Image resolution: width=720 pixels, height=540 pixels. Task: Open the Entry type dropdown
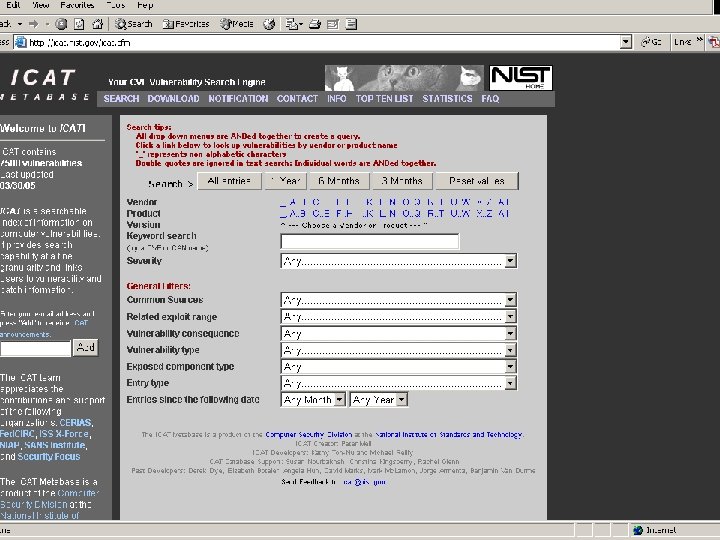tap(399, 383)
